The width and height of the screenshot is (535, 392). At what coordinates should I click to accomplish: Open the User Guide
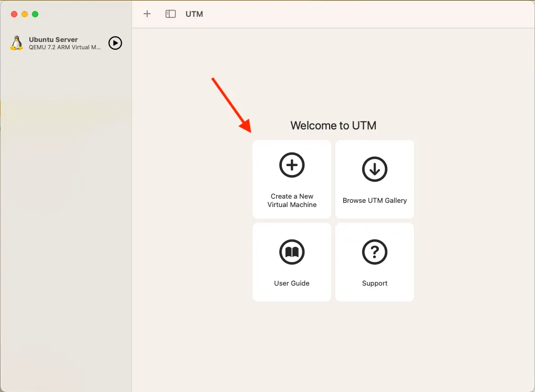click(292, 262)
